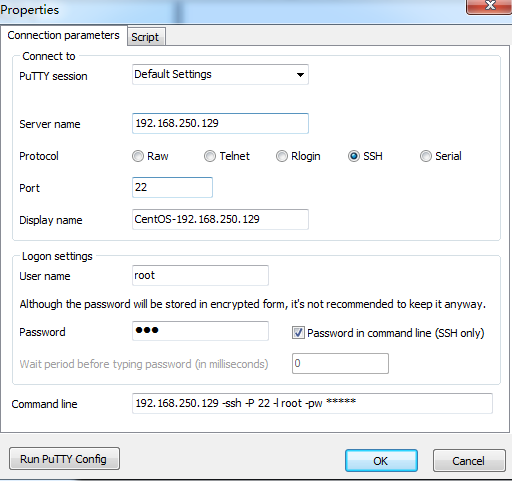
Task: Click the Password field
Action: (x=200, y=331)
